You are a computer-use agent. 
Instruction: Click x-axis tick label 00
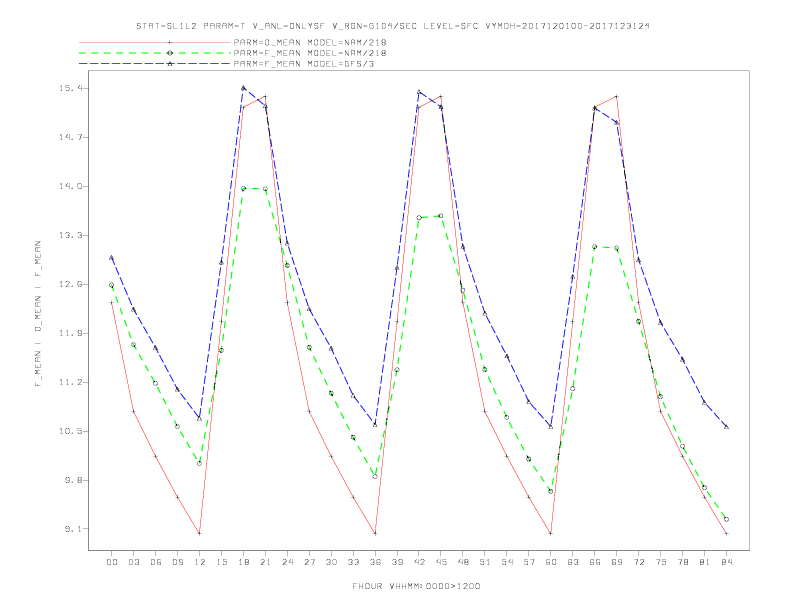[x=112, y=562]
